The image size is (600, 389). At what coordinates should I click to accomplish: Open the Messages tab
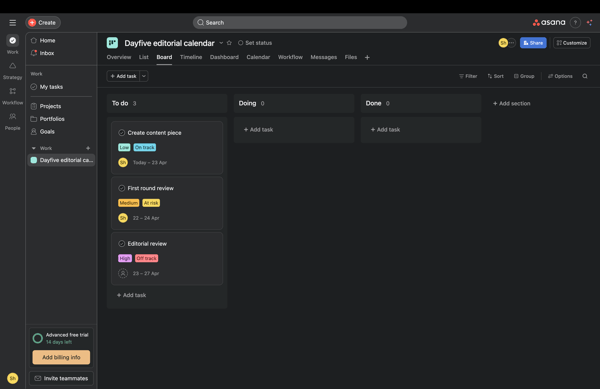[x=324, y=57]
